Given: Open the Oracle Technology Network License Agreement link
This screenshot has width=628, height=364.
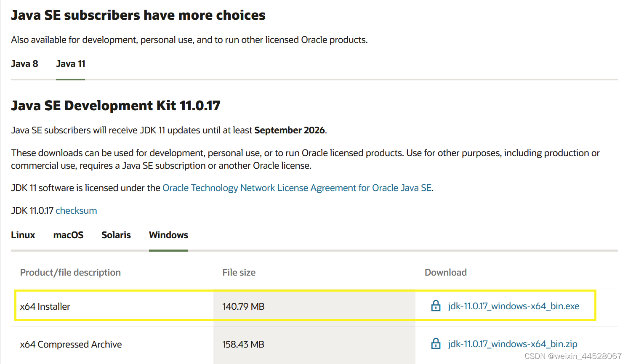Looking at the screenshot, I should (297, 188).
